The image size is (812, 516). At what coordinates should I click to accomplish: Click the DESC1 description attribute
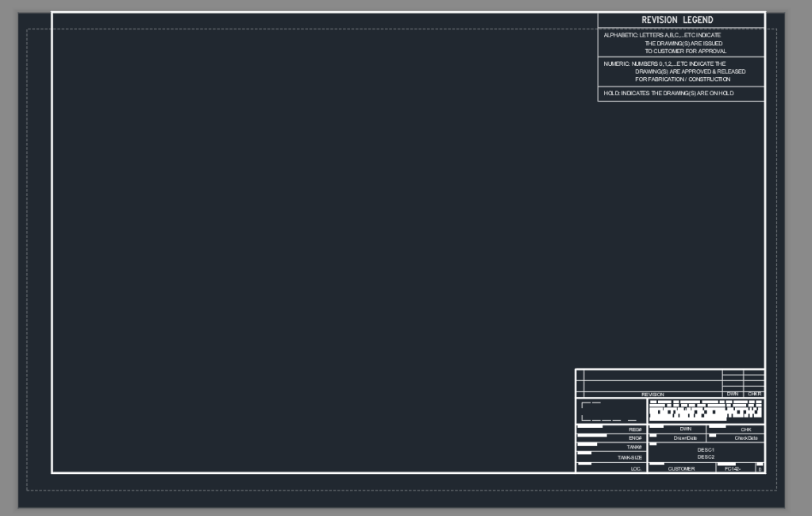[706, 449]
